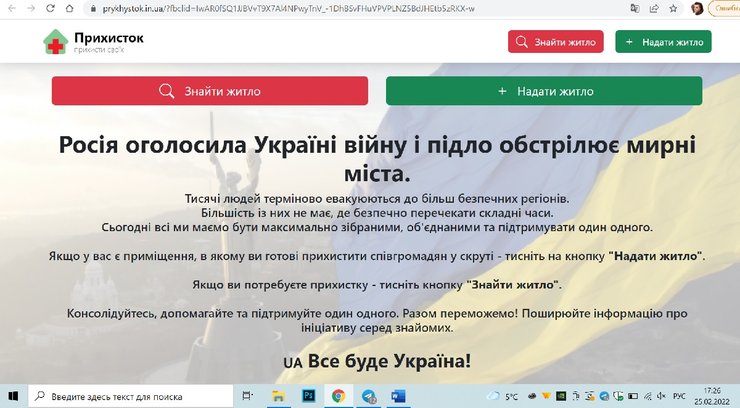Select the address bar URL
Image resolution: width=740 pixels, height=408 pixels.
click(x=288, y=8)
